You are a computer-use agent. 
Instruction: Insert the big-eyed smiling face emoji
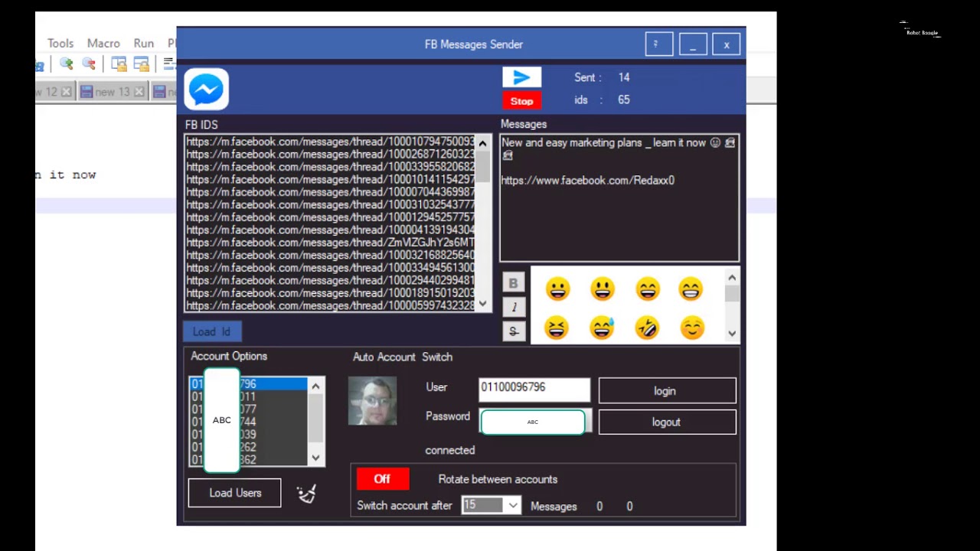(x=603, y=289)
